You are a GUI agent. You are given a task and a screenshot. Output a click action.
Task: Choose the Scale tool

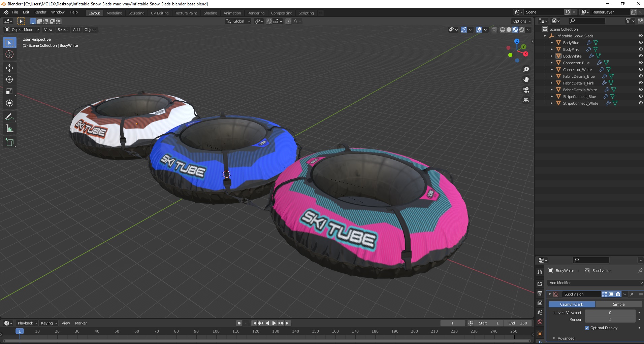tap(9, 92)
